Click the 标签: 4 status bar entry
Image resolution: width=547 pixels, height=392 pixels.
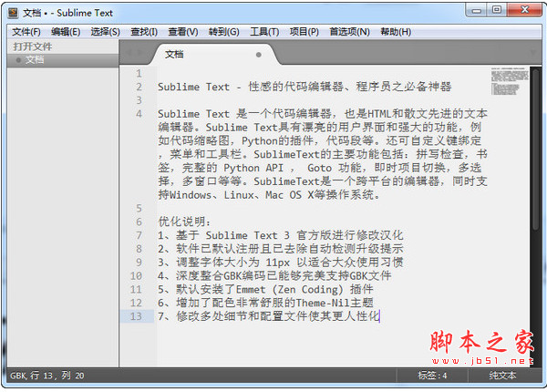pos(432,376)
